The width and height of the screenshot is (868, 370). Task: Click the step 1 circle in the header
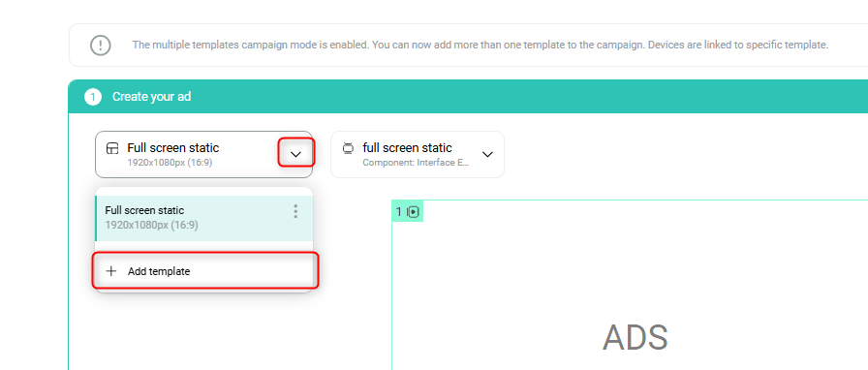[93, 97]
